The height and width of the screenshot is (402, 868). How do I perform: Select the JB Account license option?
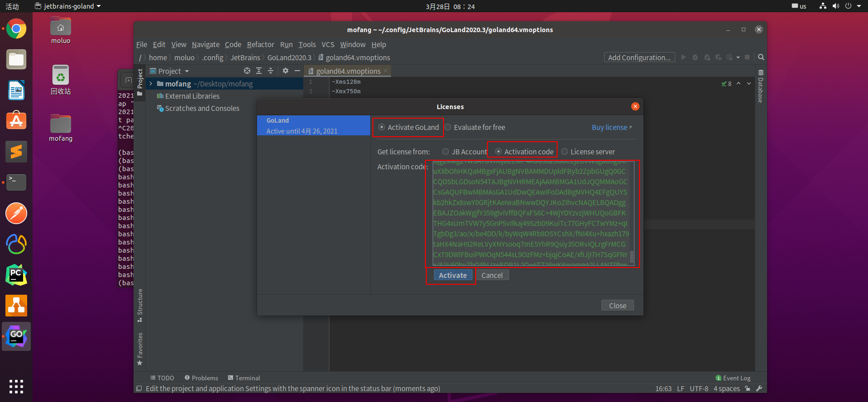(446, 152)
